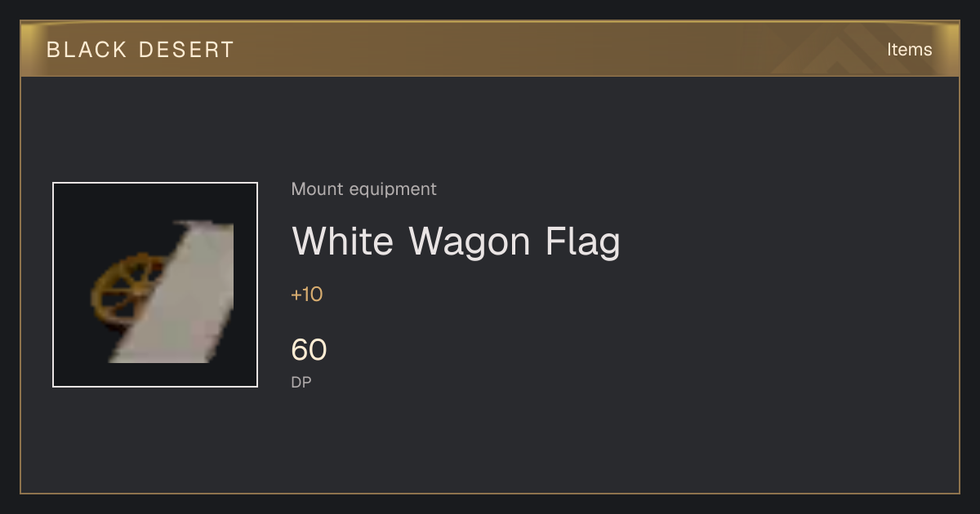Click the golden header banner bar

490,49
